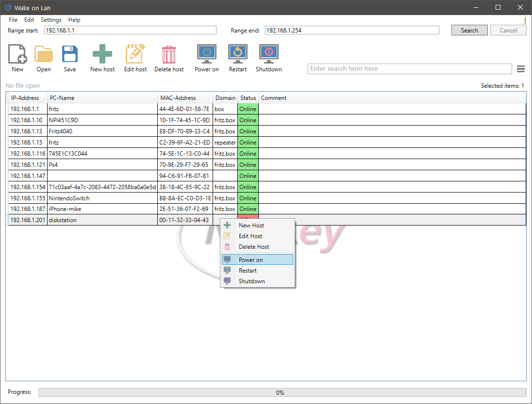Click the Cancel button
532x404 pixels.
point(508,30)
